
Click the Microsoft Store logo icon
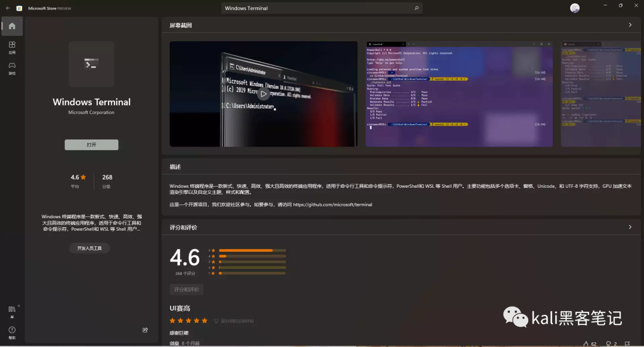19,8
